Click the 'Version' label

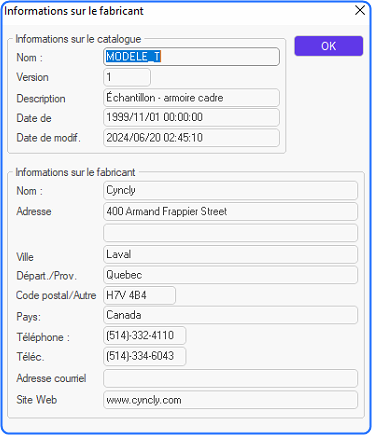pos(32,77)
